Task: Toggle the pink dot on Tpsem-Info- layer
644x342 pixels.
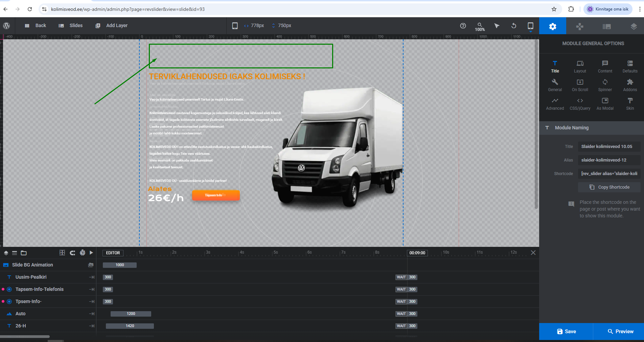Action: click(3, 301)
